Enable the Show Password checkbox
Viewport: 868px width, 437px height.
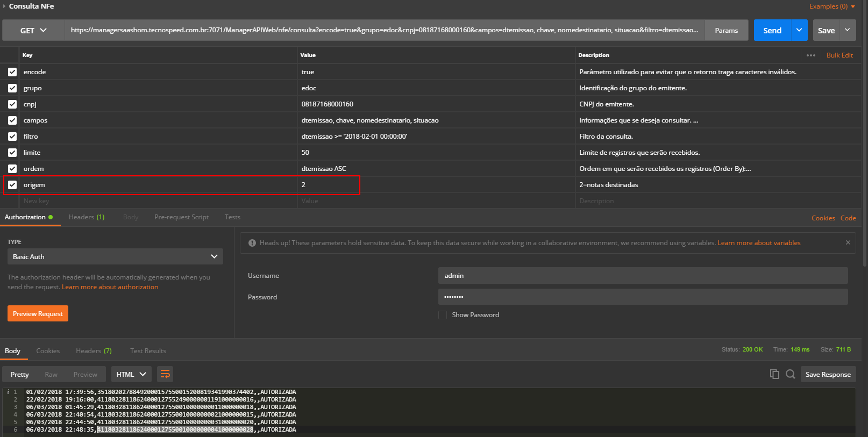pyautogui.click(x=443, y=315)
